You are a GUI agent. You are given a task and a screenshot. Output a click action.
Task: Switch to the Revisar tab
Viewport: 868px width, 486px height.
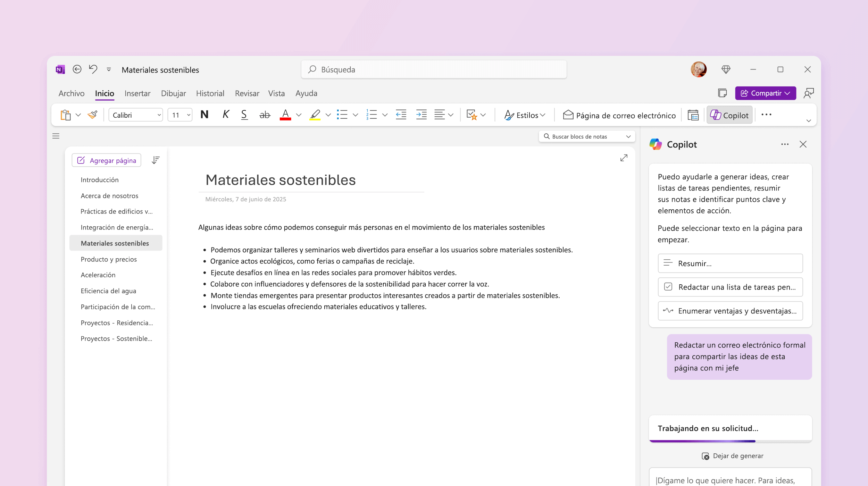pos(247,93)
